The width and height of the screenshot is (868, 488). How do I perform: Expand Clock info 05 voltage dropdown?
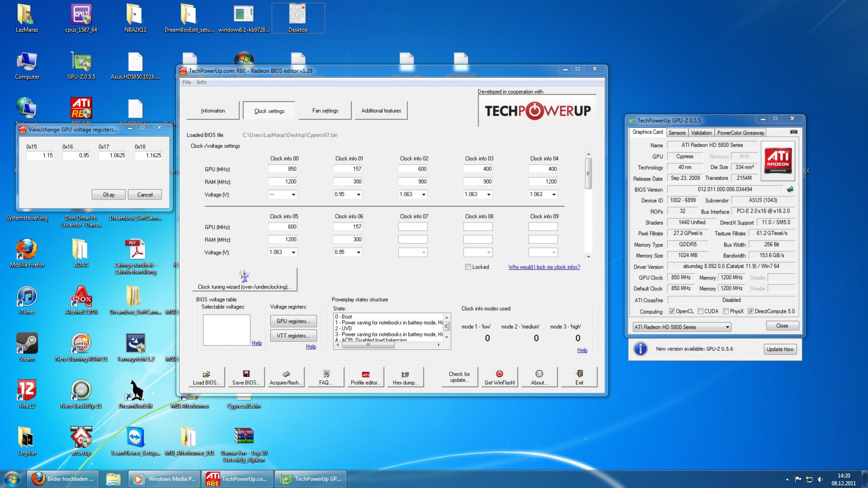pos(293,252)
